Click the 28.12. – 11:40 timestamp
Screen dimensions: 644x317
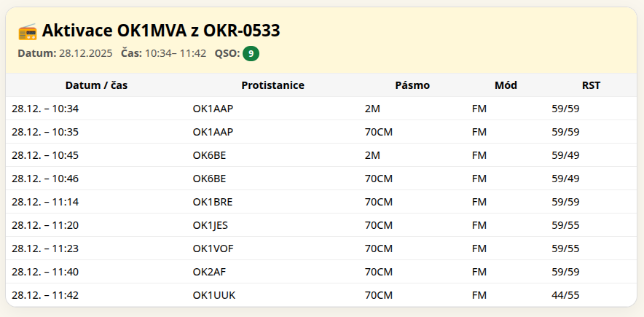(x=45, y=272)
